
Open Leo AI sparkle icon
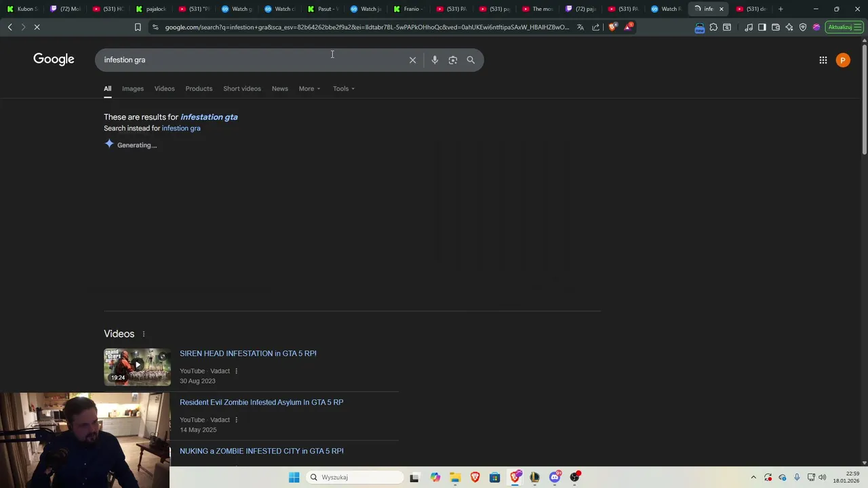[x=789, y=27]
